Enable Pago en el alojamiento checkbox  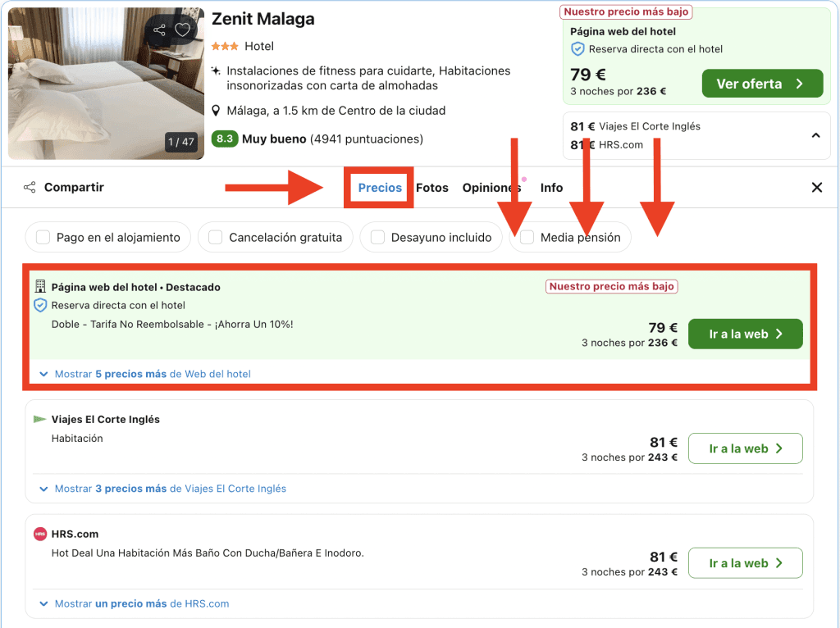click(43, 238)
